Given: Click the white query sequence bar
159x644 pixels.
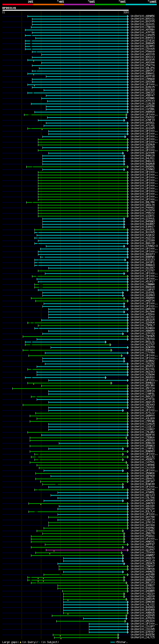Looking at the screenshot, I should 65,10.
